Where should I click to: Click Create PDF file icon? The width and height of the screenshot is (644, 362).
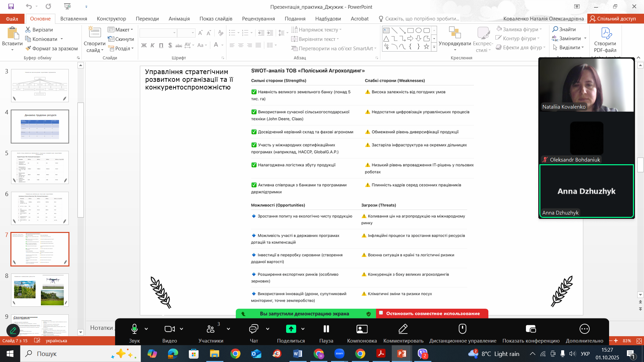click(606, 34)
